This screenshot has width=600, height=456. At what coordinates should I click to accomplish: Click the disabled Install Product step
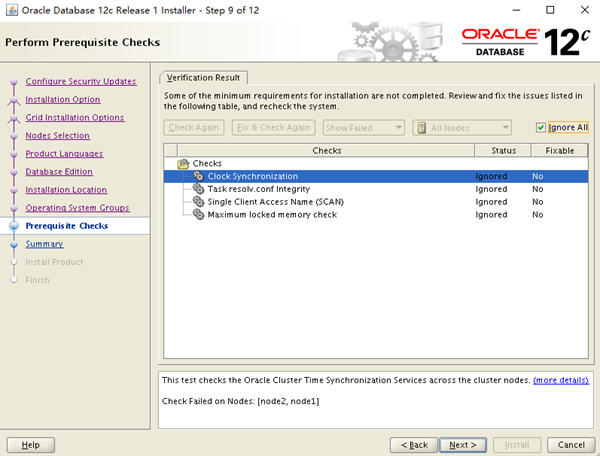point(54,262)
